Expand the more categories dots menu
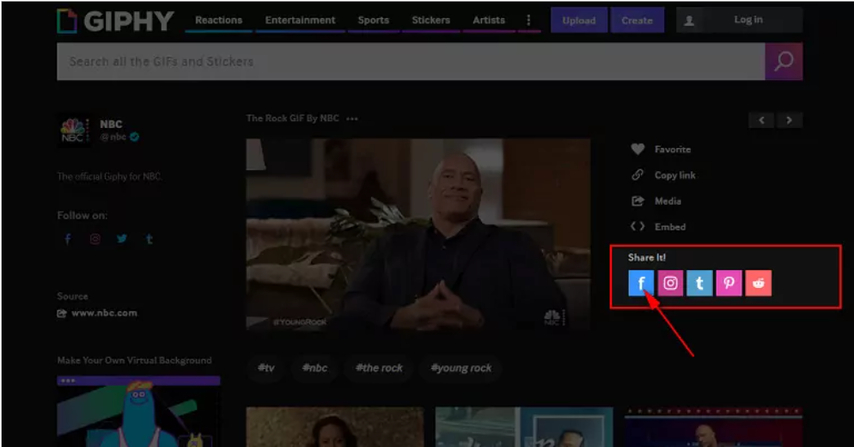 tap(528, 20)
